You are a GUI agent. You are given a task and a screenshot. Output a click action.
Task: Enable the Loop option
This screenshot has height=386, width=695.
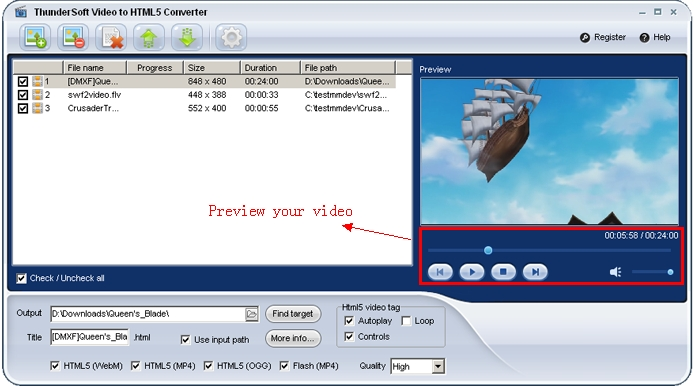(x=406, y=320)
